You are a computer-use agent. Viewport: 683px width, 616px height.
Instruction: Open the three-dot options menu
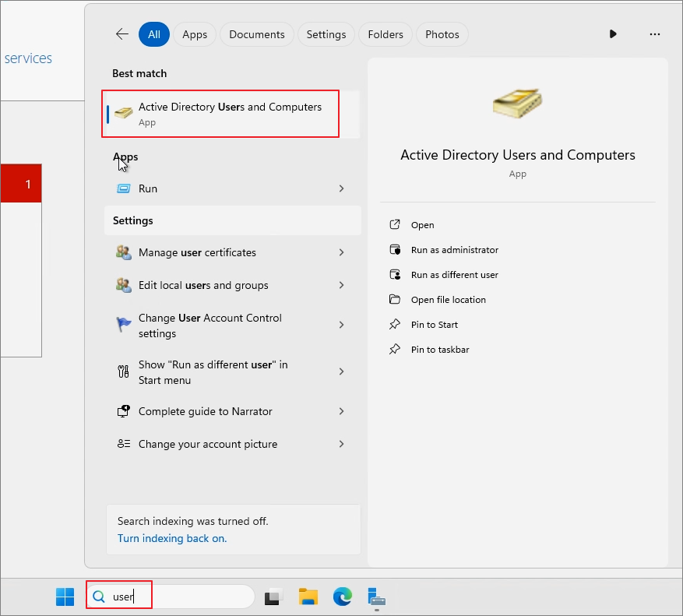[655, 34]
